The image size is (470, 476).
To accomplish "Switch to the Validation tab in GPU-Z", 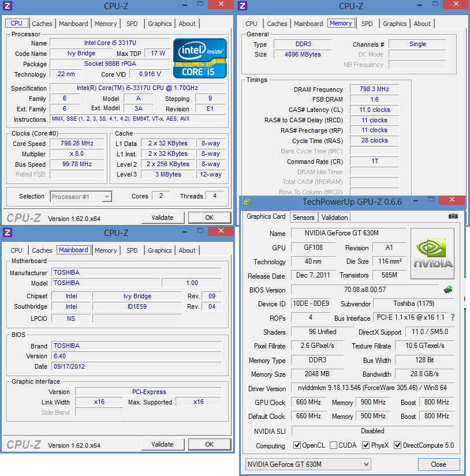I will coord(334,218).
